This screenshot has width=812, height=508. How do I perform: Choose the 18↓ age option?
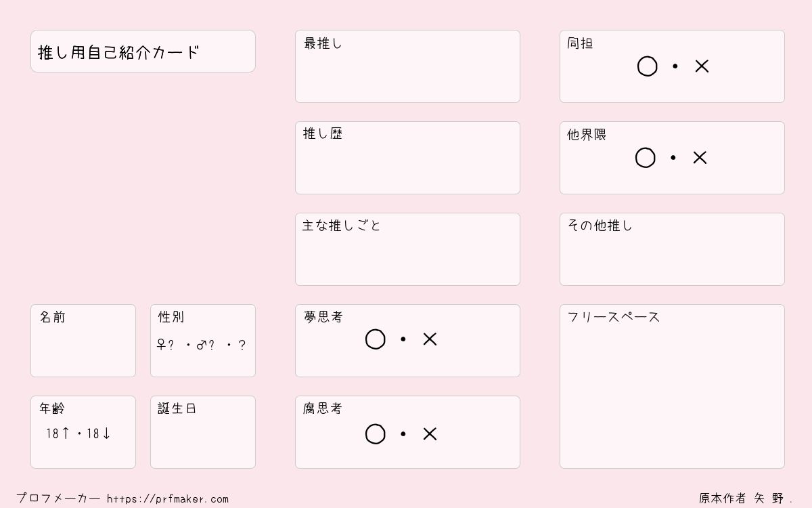(x=99, y=433)
